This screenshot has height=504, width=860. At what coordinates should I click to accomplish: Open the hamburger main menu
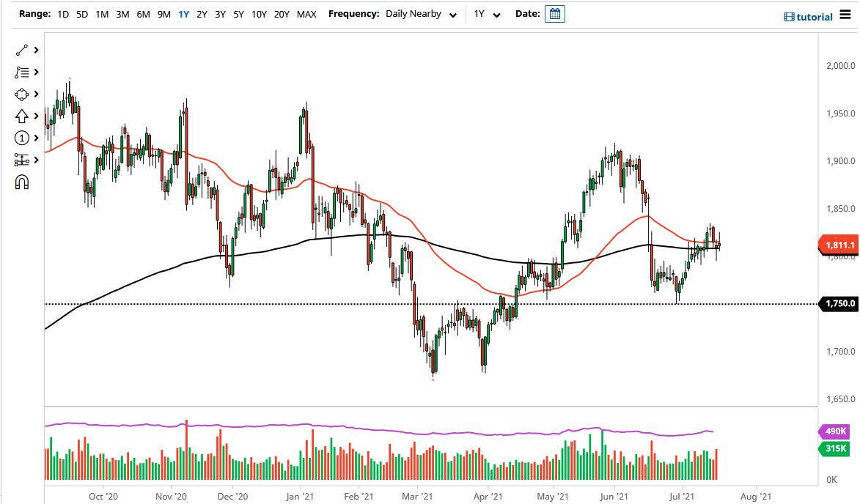[x=845, y=15]
